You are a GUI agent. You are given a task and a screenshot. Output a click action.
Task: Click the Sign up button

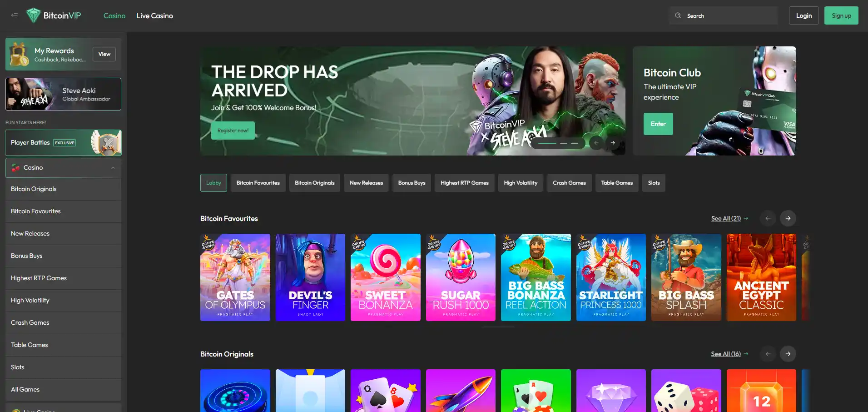(x=841, y=15)
